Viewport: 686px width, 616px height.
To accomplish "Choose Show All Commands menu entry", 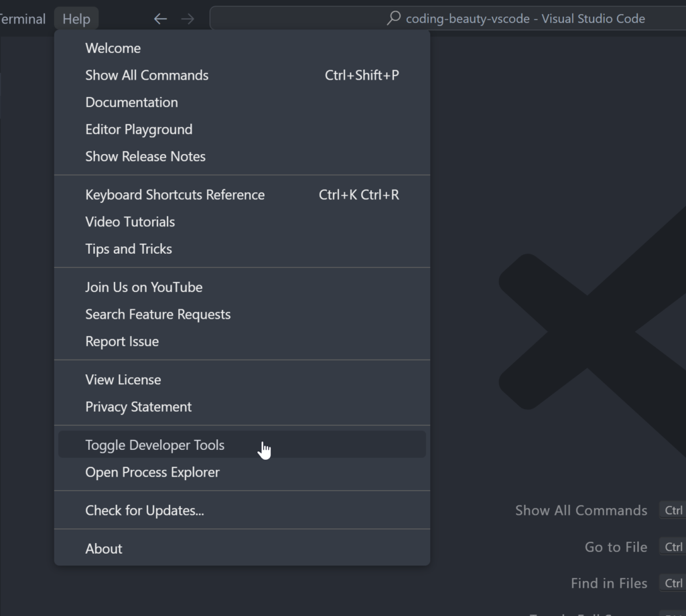I will click(x=147, y=75).
